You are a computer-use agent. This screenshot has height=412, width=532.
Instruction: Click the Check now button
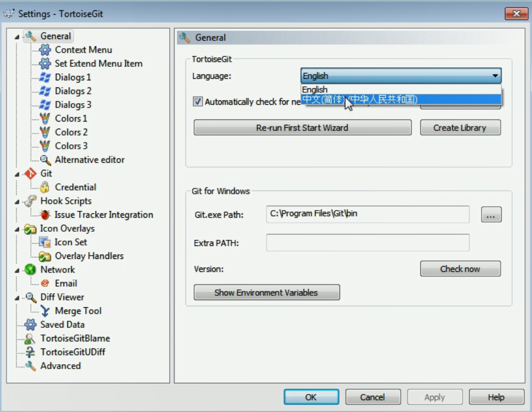click(460, 269)
